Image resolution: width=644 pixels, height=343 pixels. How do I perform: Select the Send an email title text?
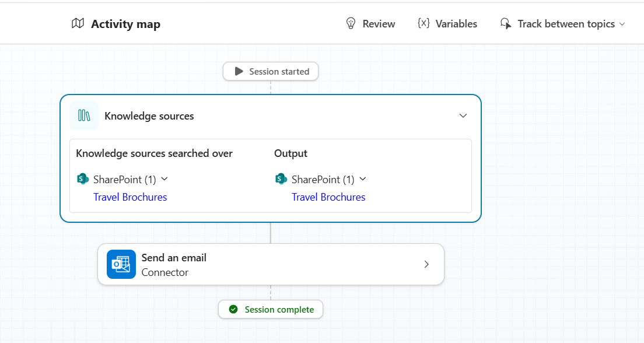174,257
